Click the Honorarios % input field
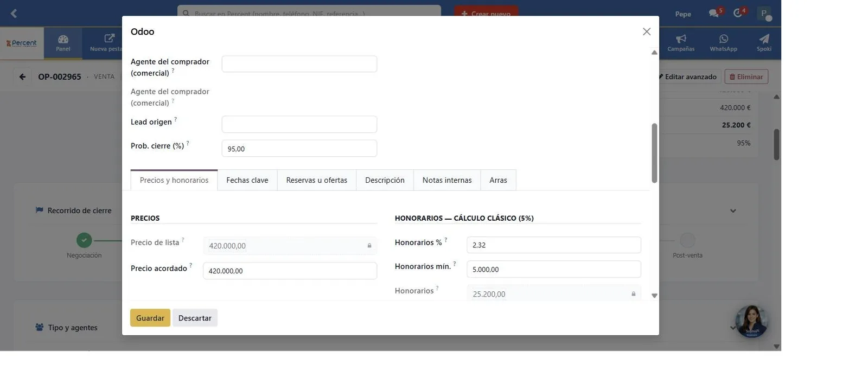 point(554,245)
